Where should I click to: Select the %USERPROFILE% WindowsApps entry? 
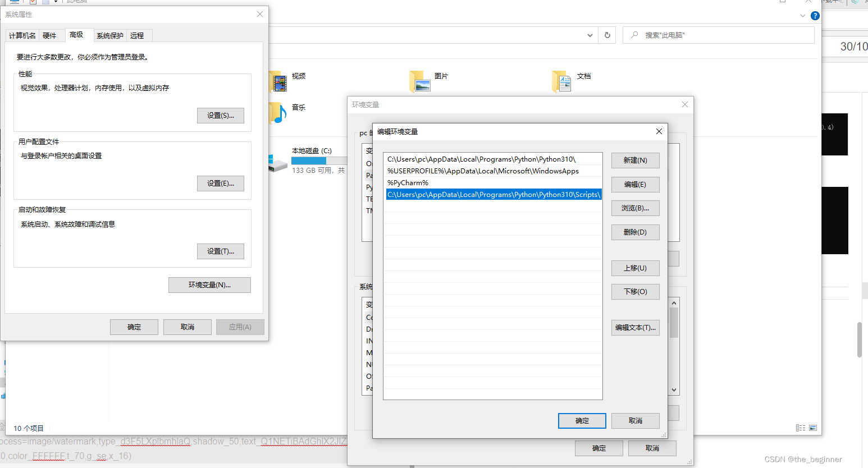(x=493, y=171)
